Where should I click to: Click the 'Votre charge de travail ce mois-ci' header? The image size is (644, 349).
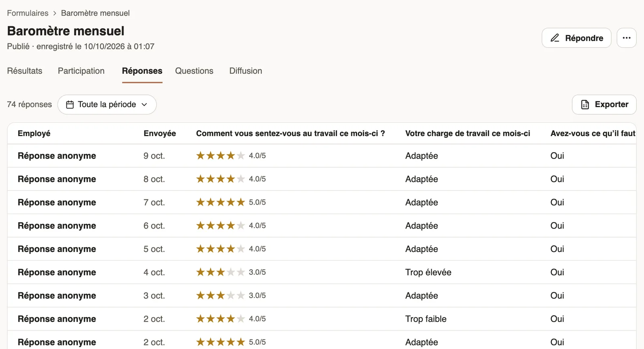[x=468, y=133]
